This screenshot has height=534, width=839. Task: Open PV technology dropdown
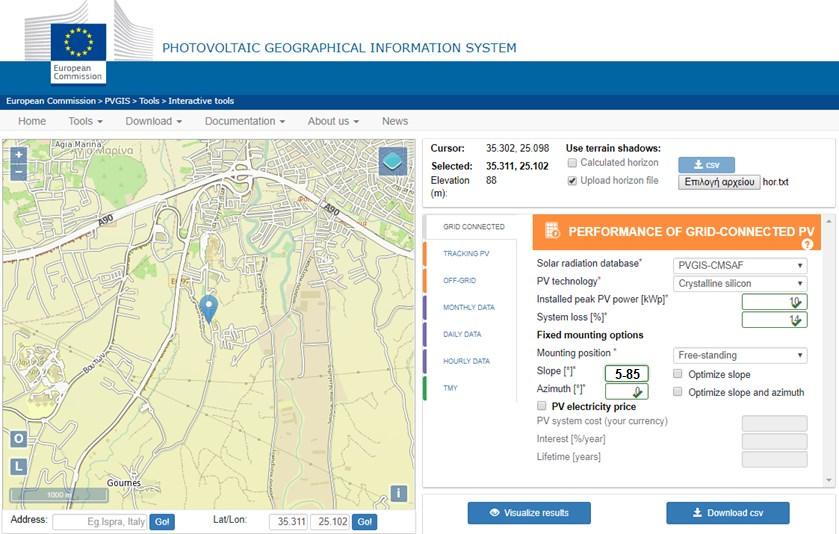(740, 284)
